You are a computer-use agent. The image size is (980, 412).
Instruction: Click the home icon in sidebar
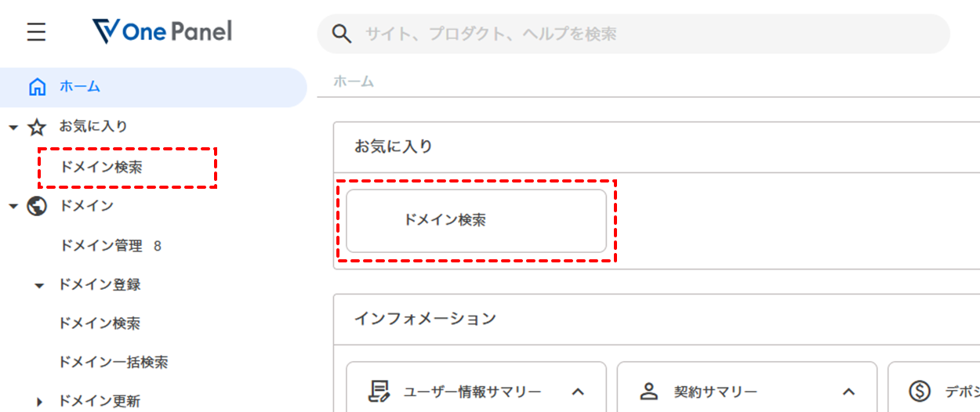pyautogui.click(x=37, y=86)
